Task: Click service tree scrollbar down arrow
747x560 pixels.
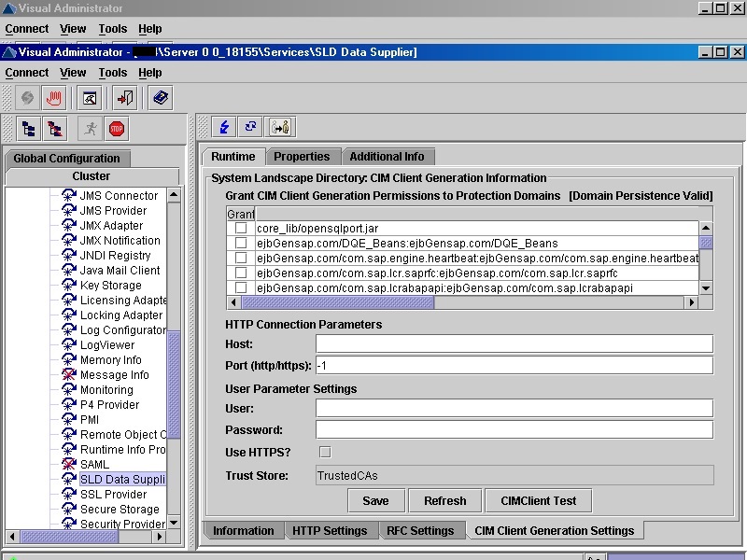Action: [174, 523]
